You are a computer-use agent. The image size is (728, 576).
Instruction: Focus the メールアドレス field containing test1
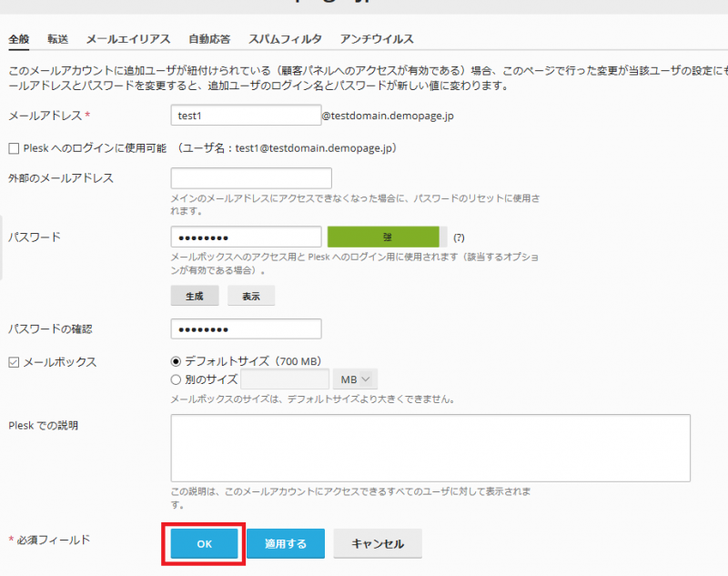pyautogui.click(x=245, y=116)
